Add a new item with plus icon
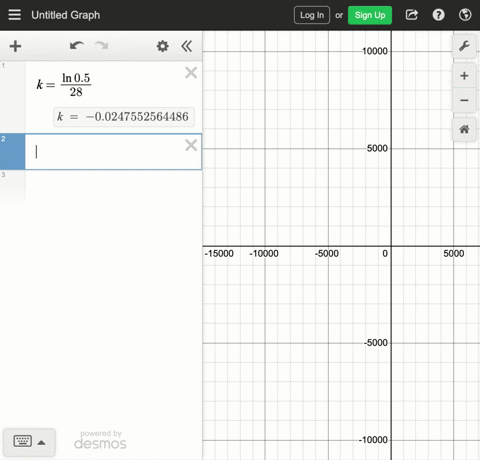This screenshot has width=480, height=460. click(15, 46)
